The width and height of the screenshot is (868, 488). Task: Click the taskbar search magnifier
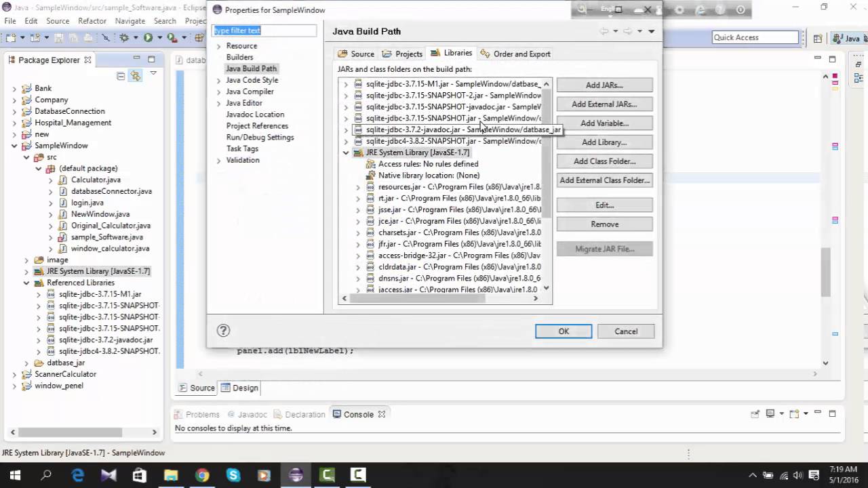click(46, 475)
